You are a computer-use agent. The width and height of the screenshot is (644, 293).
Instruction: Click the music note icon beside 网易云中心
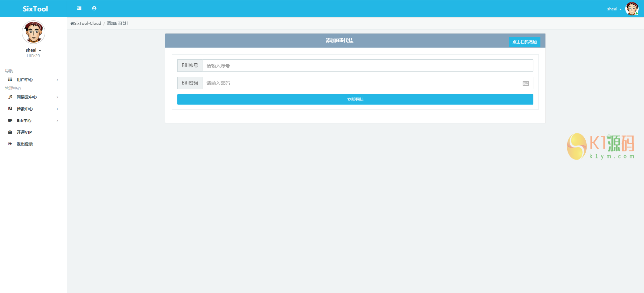tap(10, 97)
